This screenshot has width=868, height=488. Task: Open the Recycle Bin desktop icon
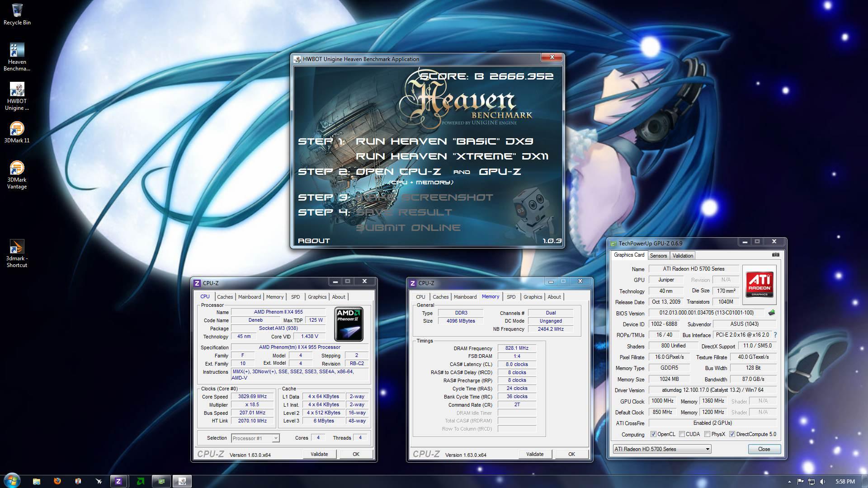[x=17, y=14]
